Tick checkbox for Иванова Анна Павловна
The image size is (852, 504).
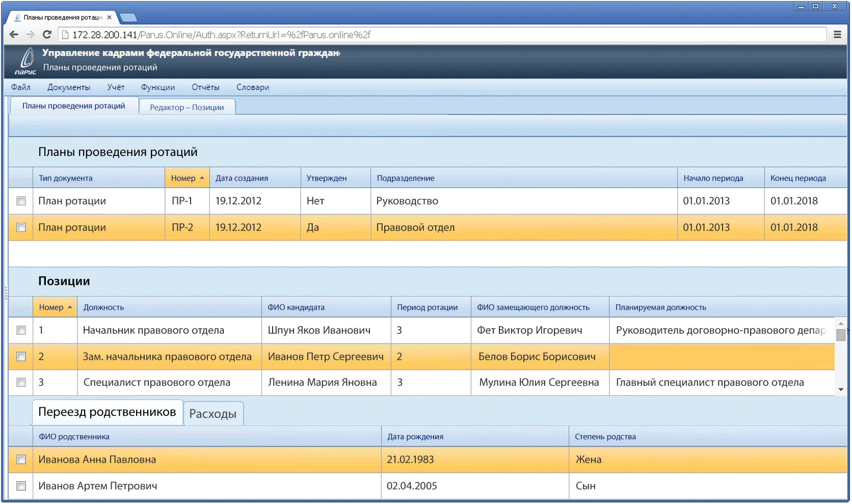(x=21, y=460)
